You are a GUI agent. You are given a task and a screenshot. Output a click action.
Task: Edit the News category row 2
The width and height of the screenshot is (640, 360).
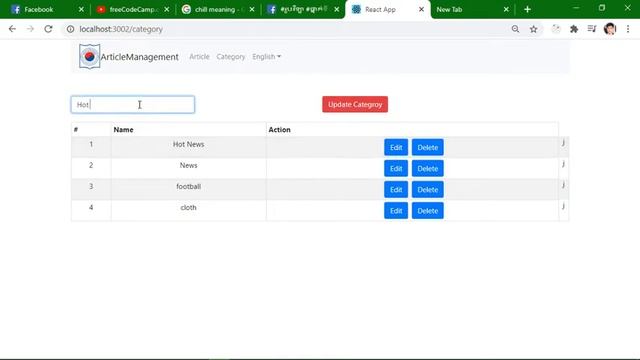point(396,169)
